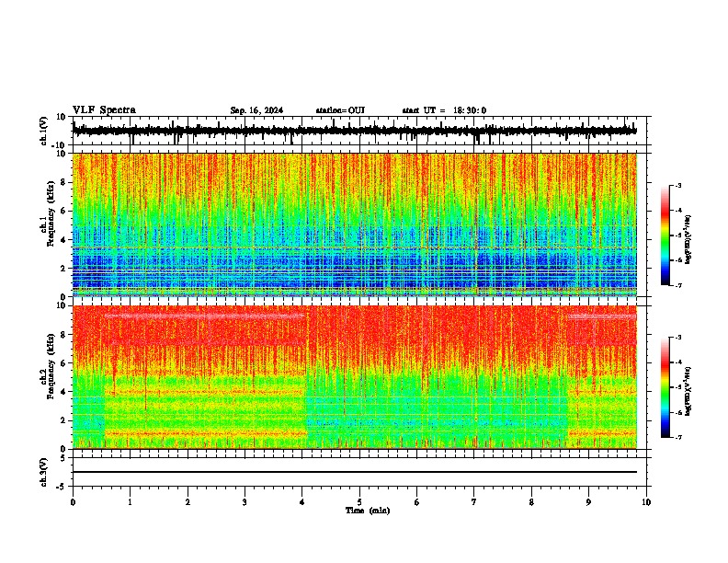Click the ch.2 spectrogram "4" kHz tick label
This screenshot has width=728, height=563.
tap(63, 392)
